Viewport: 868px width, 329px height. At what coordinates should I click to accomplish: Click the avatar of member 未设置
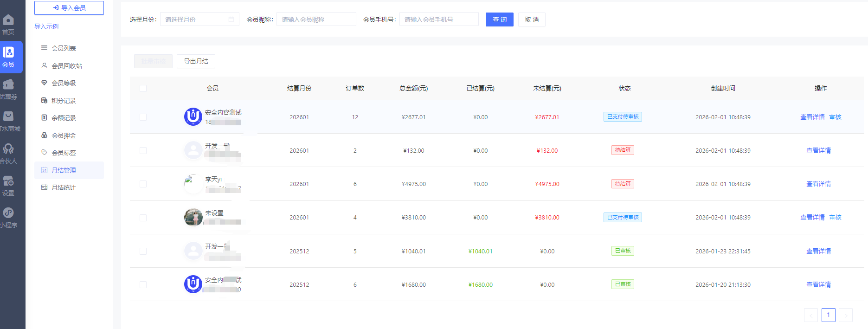point(193,217)
